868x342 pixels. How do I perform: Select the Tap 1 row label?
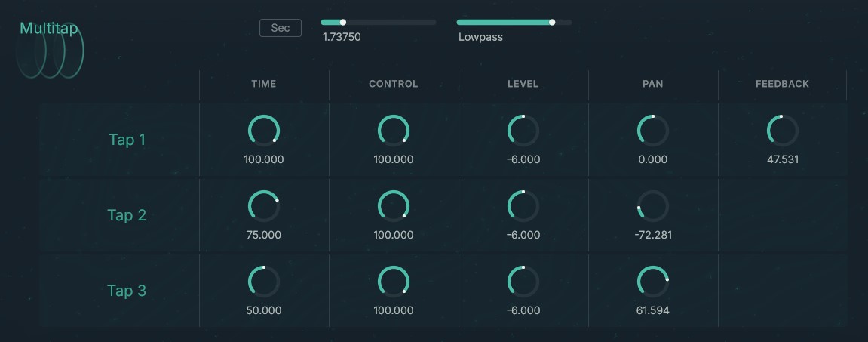pos(127,140)
